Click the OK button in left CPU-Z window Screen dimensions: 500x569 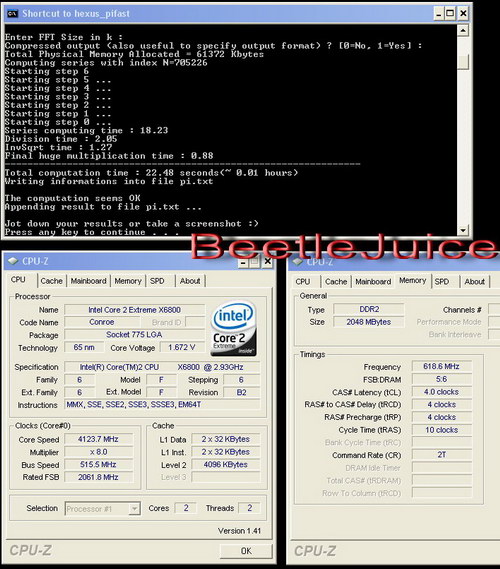[246, 551]
